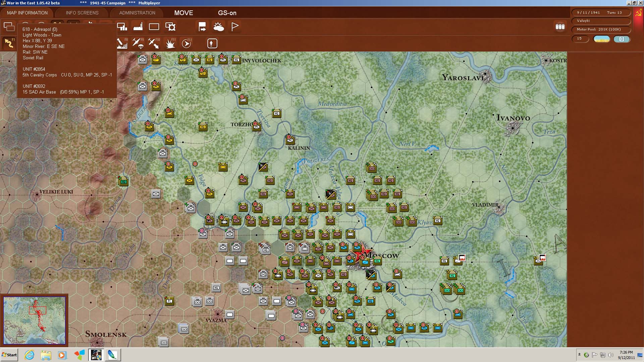This screenshot has width=644, height=362.
Task: Click the boxed up-arrow icon
Action: pos(211,43)
